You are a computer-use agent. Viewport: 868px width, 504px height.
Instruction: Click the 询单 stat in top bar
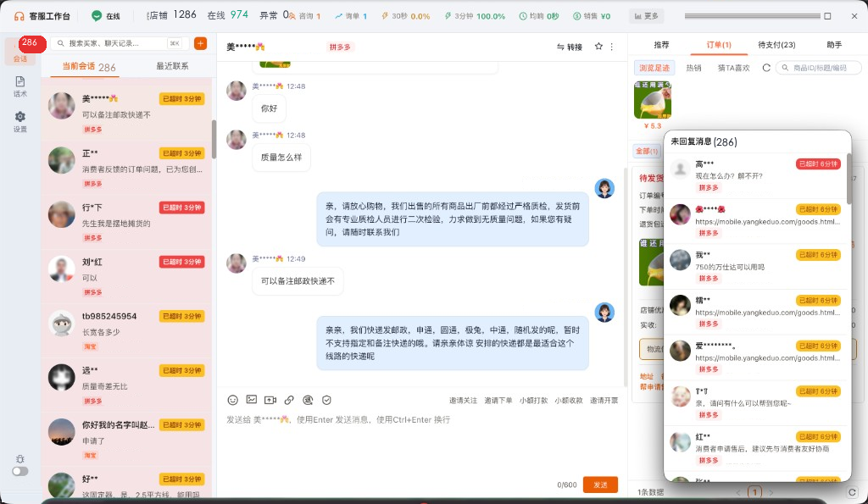tap(351, 16)
